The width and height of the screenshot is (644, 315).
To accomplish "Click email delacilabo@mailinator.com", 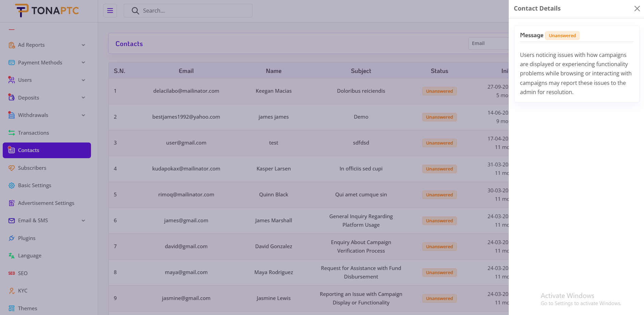I will [186, 91].
